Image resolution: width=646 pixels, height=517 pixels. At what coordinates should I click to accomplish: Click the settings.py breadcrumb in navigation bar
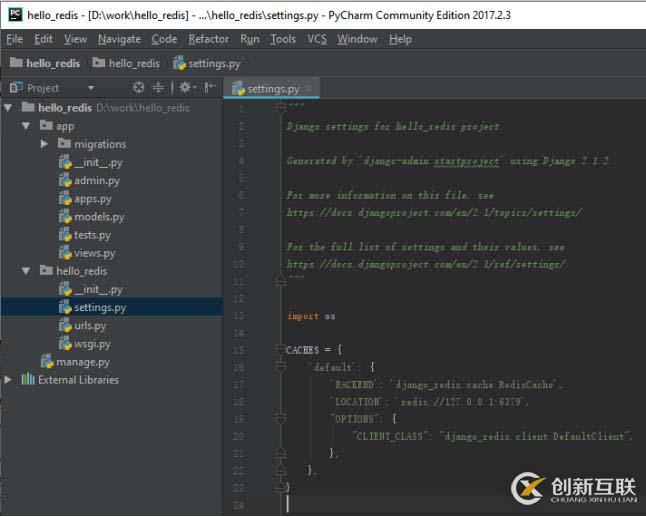point(207,63)
